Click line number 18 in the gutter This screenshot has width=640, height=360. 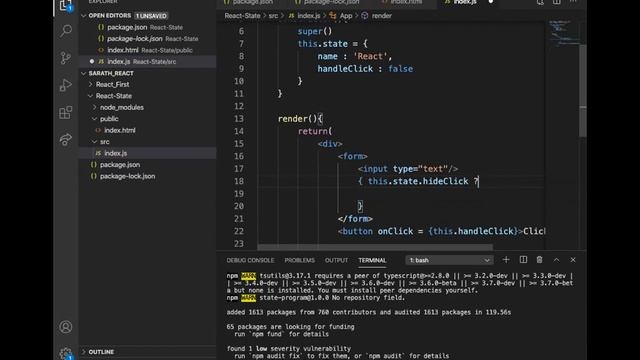(239, 181)
